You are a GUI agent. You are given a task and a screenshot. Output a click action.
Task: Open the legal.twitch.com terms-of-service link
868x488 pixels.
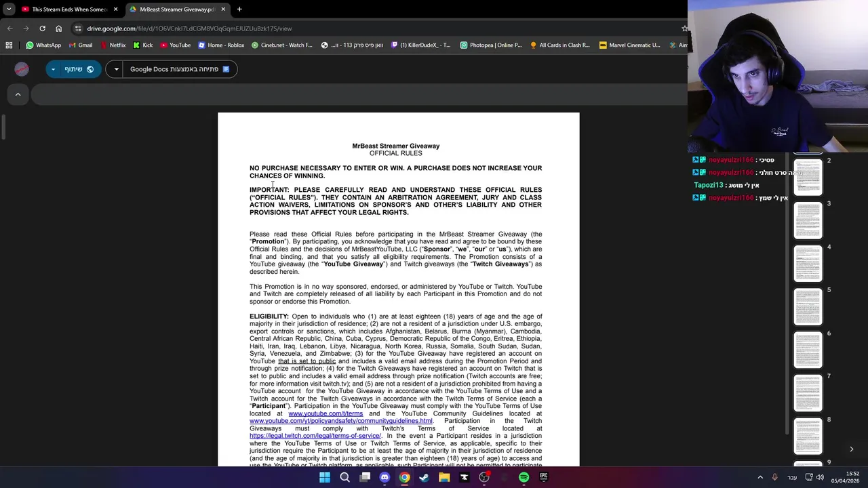pos(315,436)
